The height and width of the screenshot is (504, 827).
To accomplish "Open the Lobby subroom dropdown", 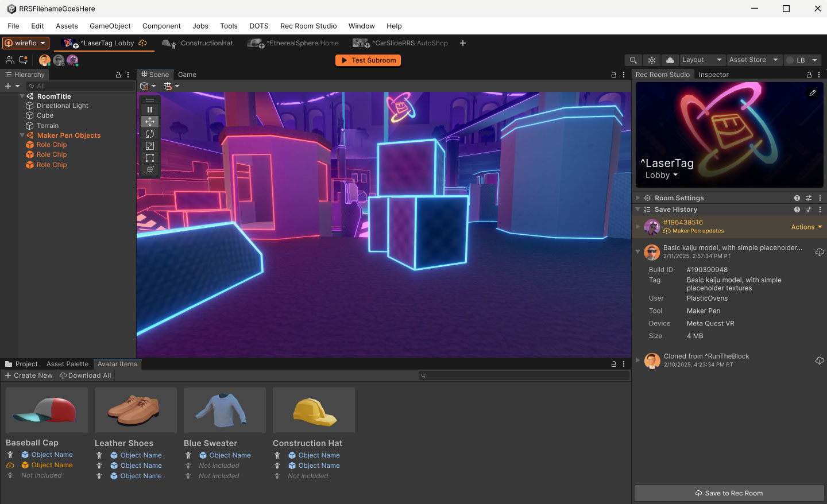I will 662,175.
